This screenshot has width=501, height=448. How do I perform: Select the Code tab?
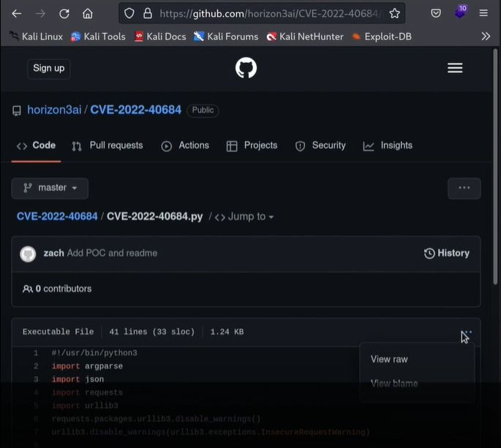coord(36,145)
